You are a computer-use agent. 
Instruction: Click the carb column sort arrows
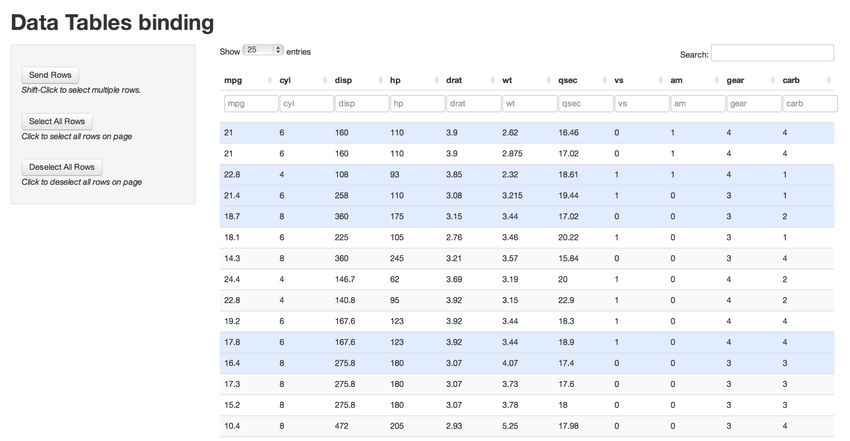coord(829,80)
